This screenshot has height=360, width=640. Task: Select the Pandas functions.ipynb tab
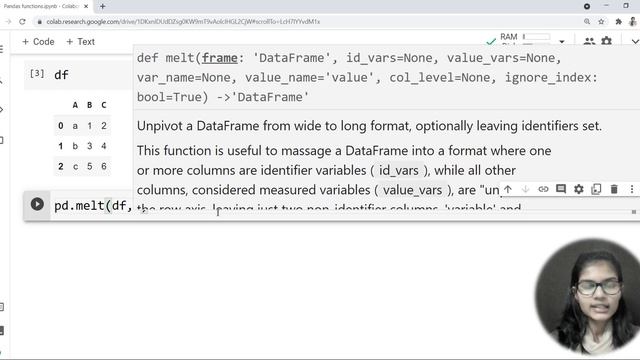(x=41, y=7)
